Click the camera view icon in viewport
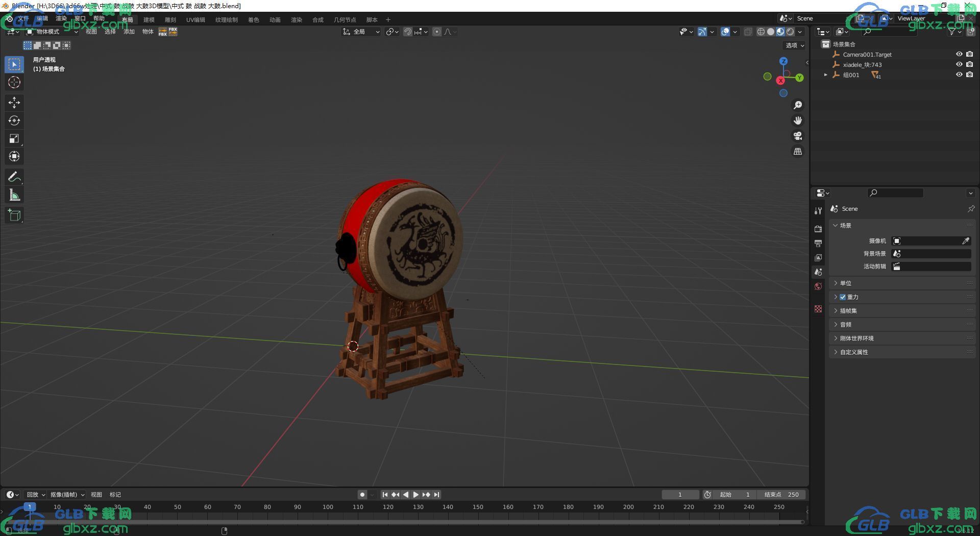Image resolution: width=980 pixels, height=536 pixels. click(x=797, y=136)
